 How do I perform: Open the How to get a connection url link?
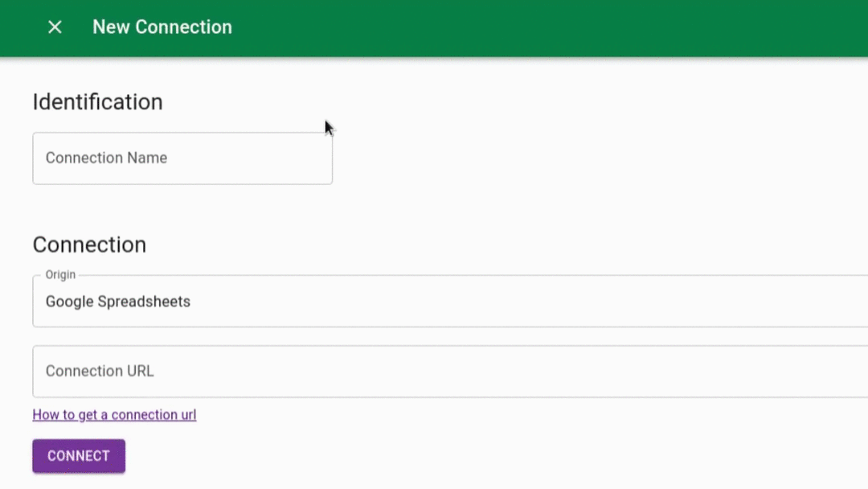pyautogui.click(x=114, y=414)
